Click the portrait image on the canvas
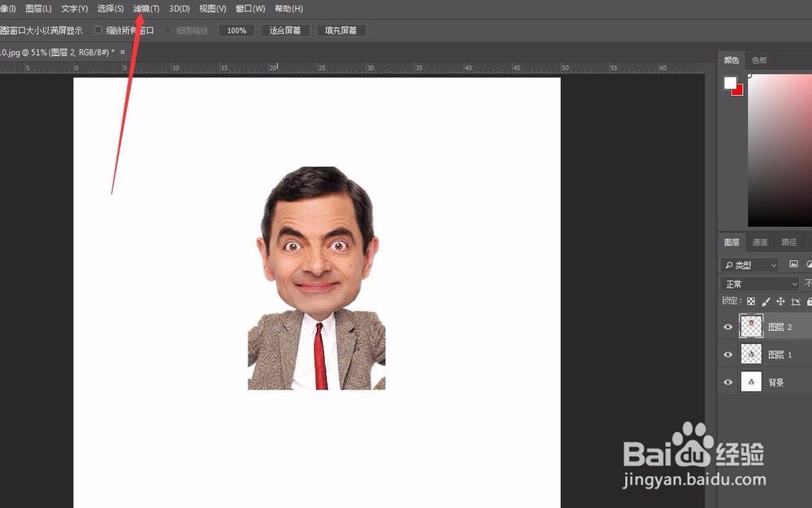812x508 pixels. (x=317, y=278)
